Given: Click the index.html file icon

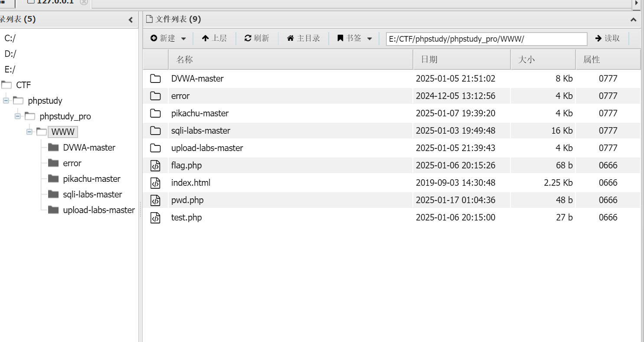Looking at the screenshot, I should pyautogui.click(x=155, y=183).
